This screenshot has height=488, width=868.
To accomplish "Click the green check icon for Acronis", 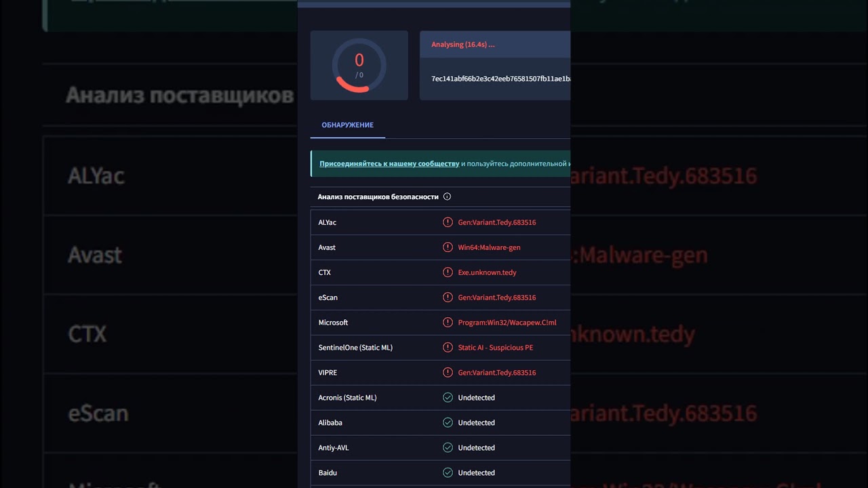I will click(x=448, y=398).
